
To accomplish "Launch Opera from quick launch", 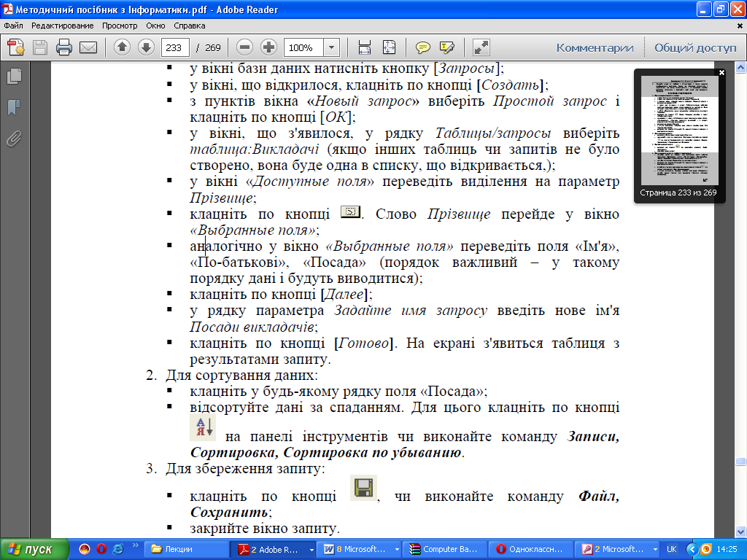I will [x=101, y=549].
